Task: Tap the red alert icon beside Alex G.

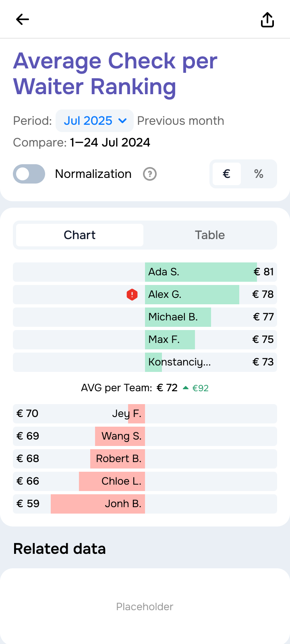Action: 132,295
